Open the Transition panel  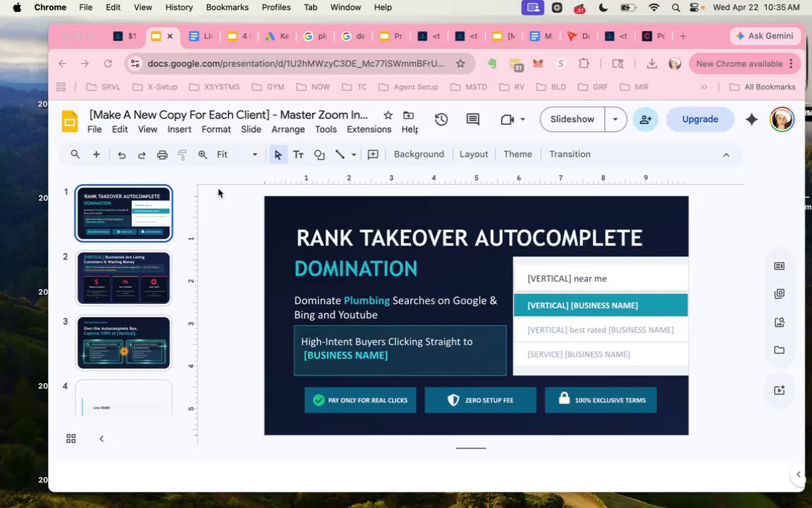coord(570,155)
